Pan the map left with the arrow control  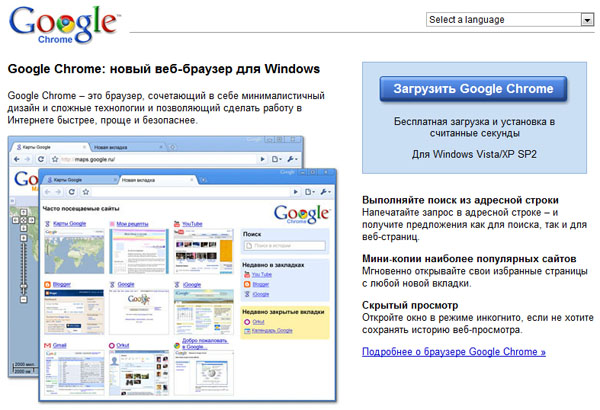[x=15, y=220]
